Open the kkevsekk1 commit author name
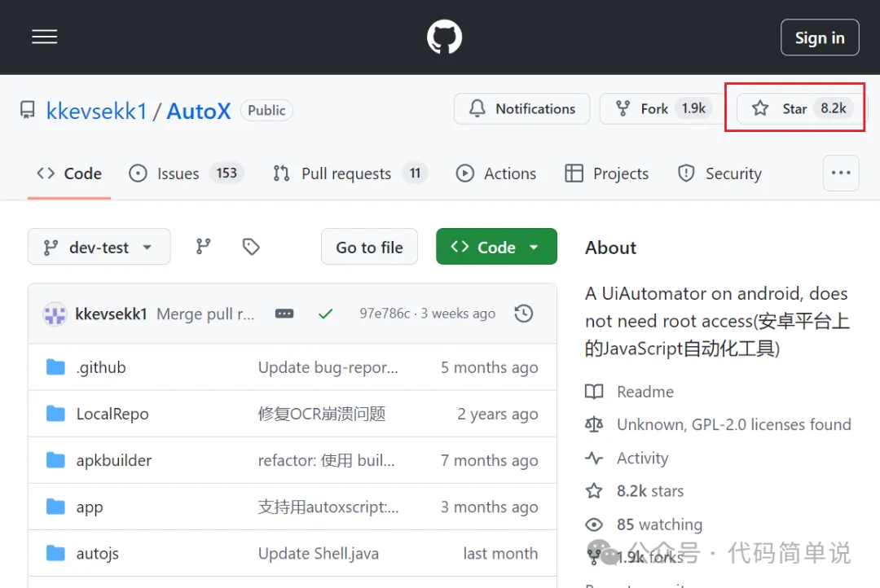 [x=111, y=314]
